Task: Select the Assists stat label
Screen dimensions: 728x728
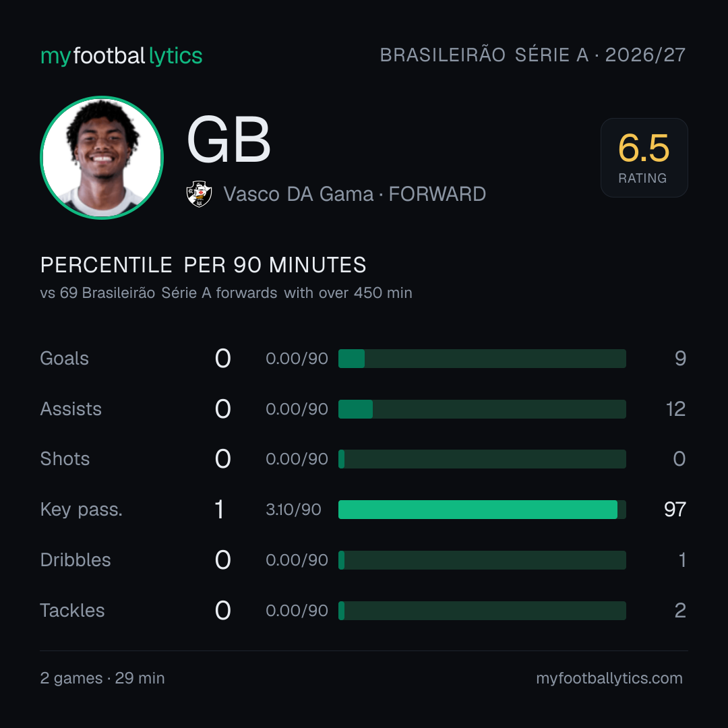Action: coord(71,409)
